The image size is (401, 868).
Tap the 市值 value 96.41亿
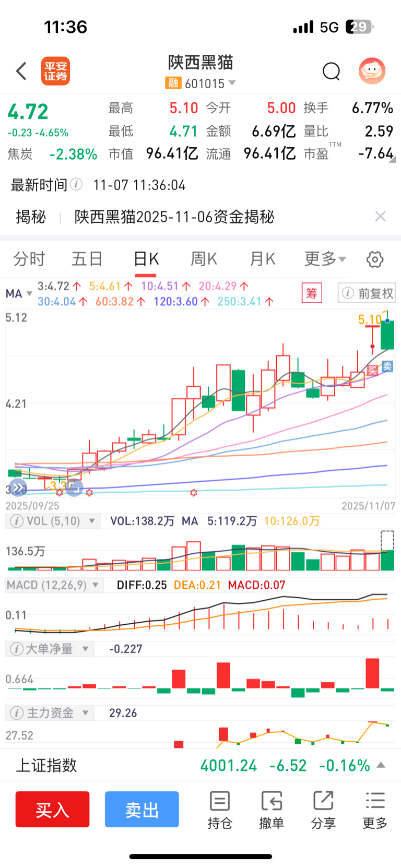[172, 153]
